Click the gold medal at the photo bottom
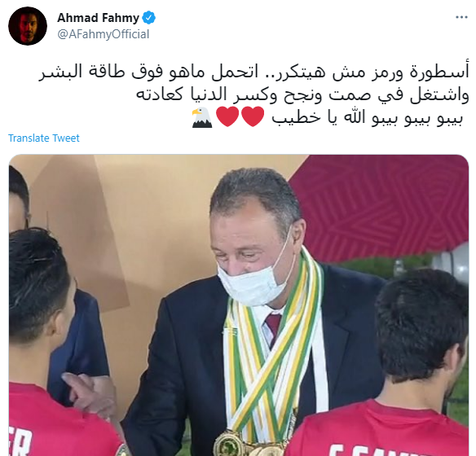 point(228,445)
